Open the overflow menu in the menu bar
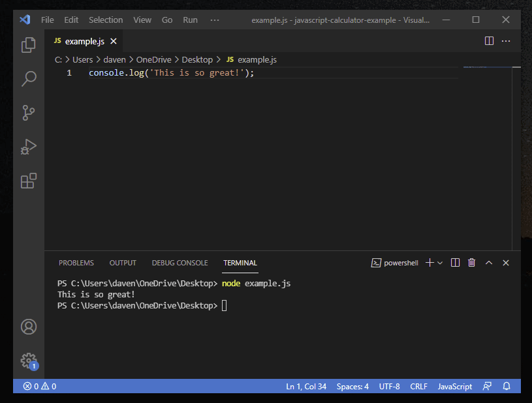 coord(215,20)
